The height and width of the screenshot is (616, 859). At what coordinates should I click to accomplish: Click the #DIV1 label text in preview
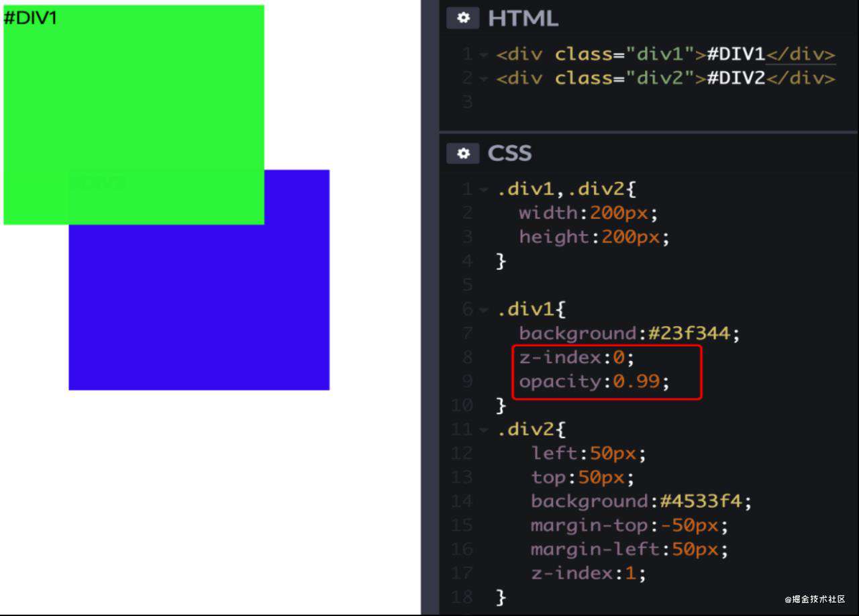point(30,18)
